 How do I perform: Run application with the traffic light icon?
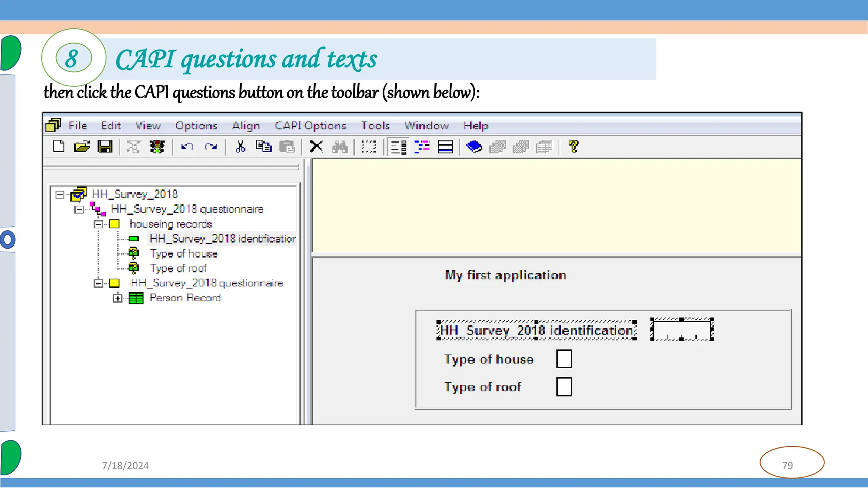(x=157, y=147)
